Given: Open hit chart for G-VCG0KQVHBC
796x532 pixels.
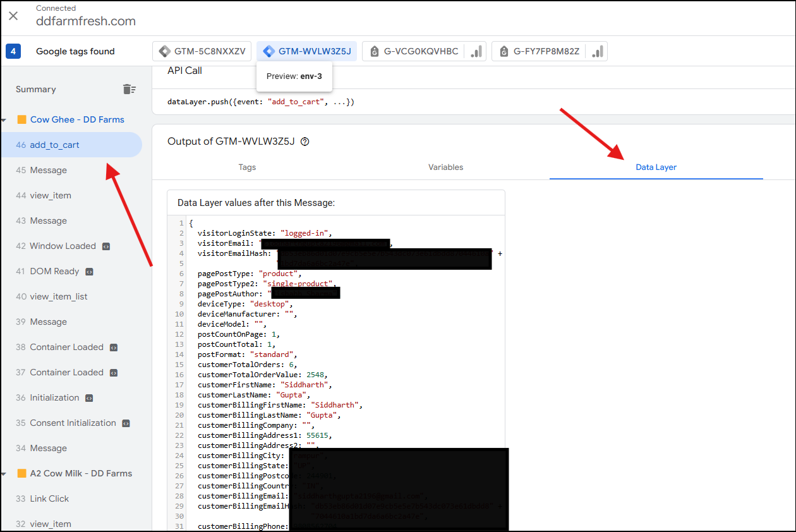Looking at the screenshot, I should [476, 52].
